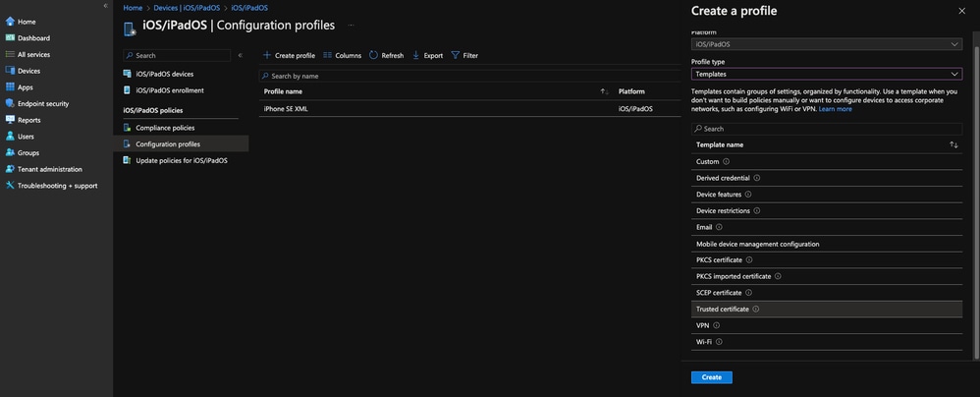Show info for SCEP certificate template

pos(749,293)
